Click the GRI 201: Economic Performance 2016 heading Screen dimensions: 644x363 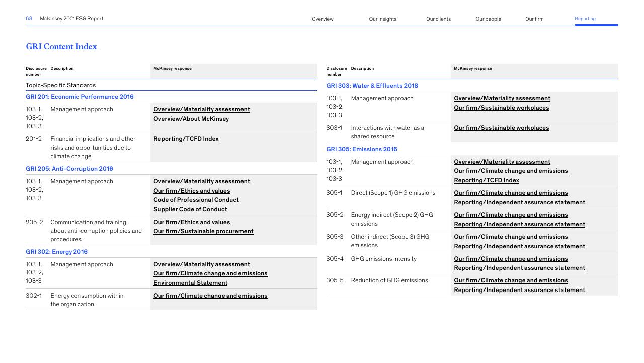tap(79, 97)
